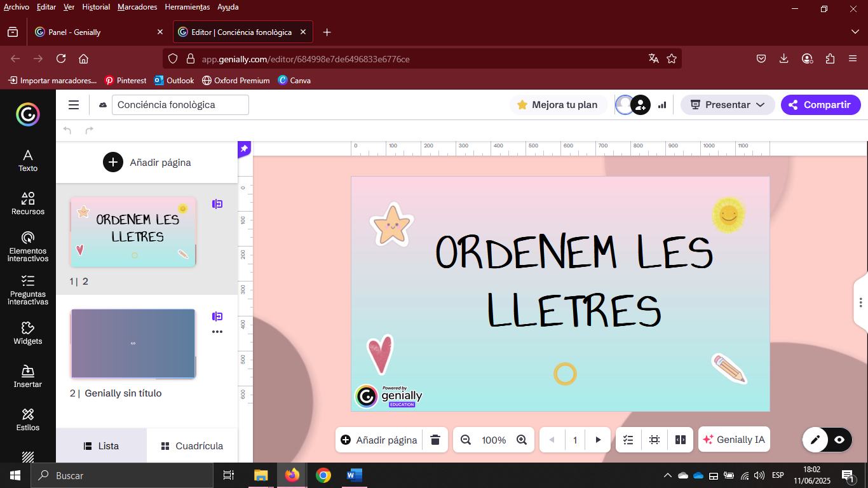Delete page with the trash icon

[x=435, y=440]
